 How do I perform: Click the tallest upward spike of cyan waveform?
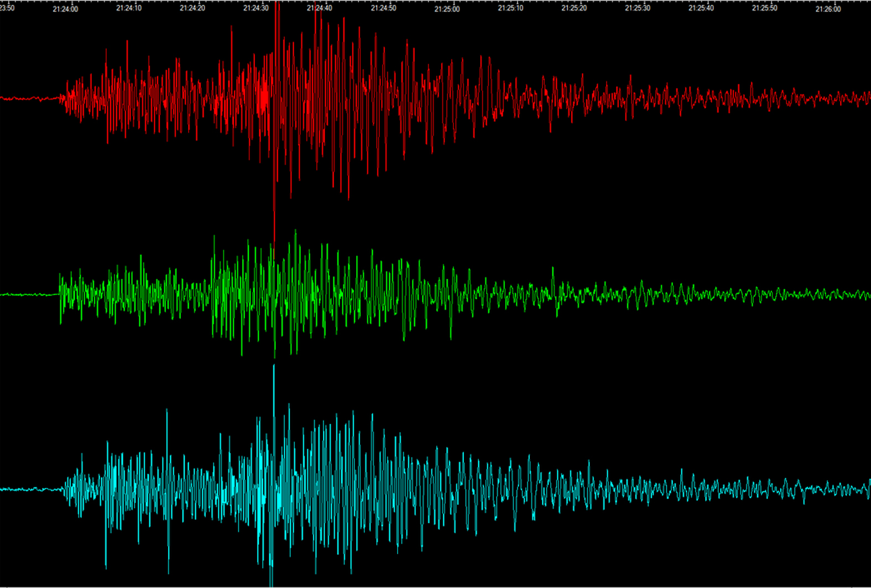click(274, 367)
